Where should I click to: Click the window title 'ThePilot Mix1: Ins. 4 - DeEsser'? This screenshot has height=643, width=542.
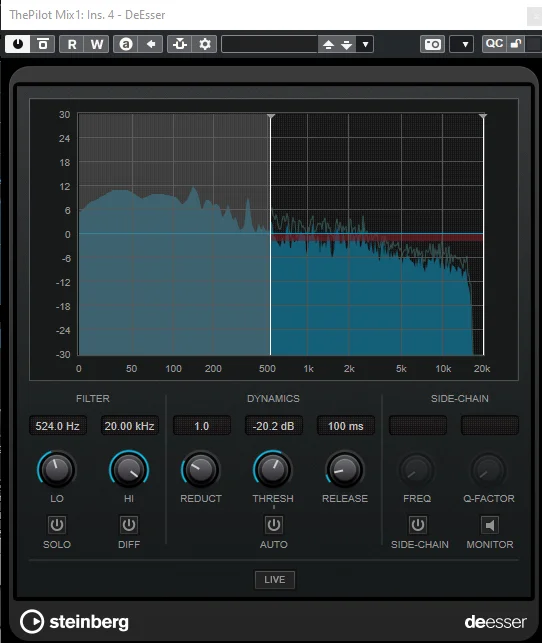coord(87,15)
